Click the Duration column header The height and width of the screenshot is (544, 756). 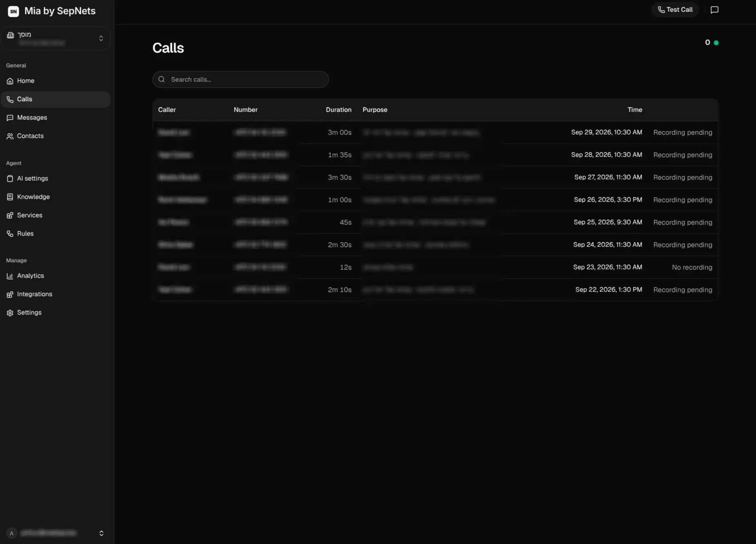(x=339, y=110)
